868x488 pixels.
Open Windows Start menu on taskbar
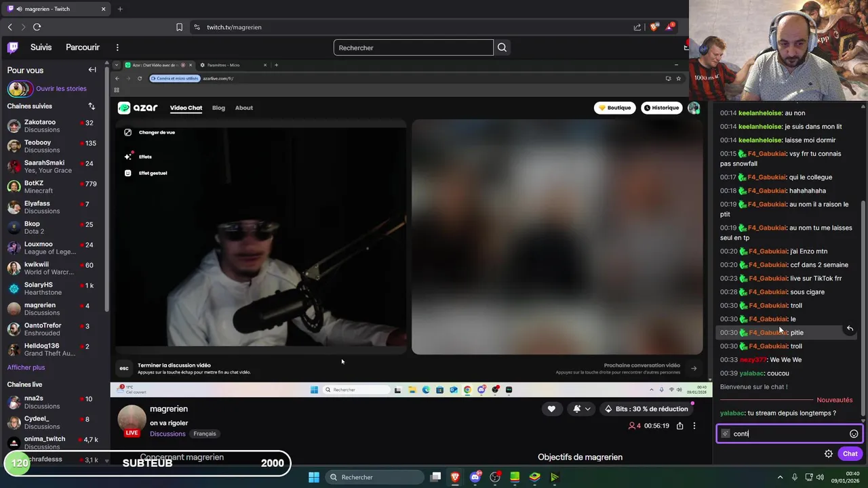(x=314, y=477)
